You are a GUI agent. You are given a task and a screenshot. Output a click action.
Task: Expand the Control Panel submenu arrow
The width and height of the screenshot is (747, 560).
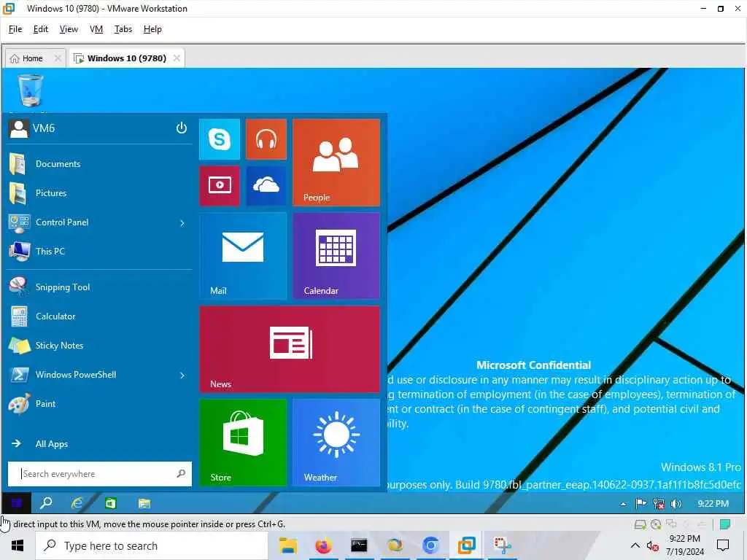182,223
